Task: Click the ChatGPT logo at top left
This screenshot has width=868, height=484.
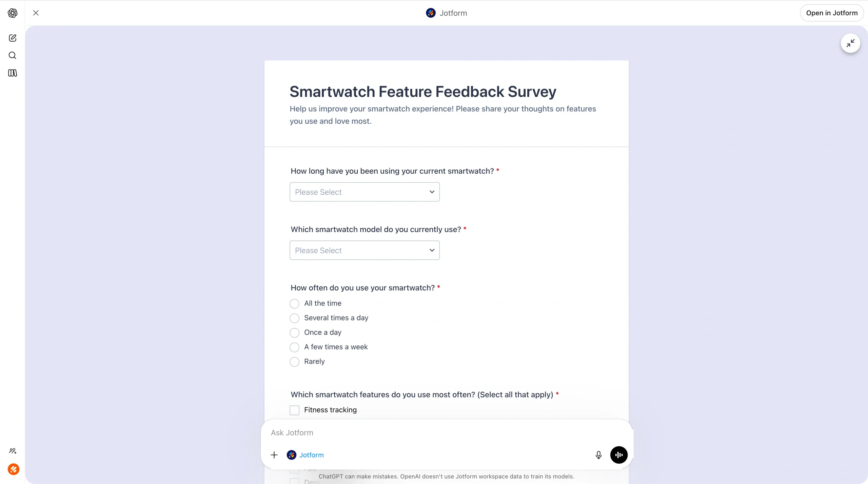Action: click(x=13, y=13)
